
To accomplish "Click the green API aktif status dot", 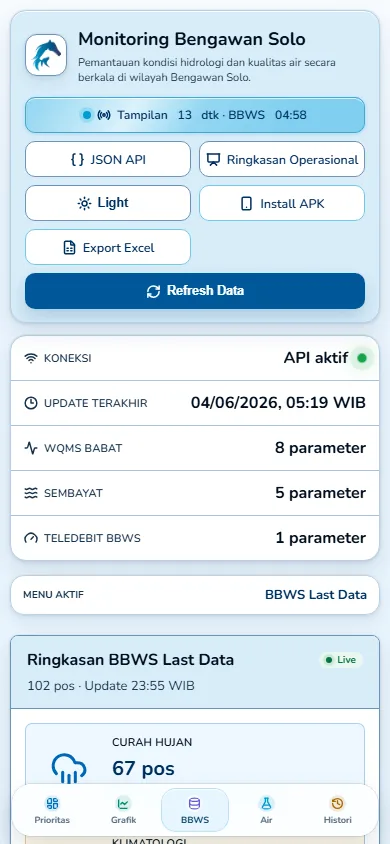I will tap(362, 358).
